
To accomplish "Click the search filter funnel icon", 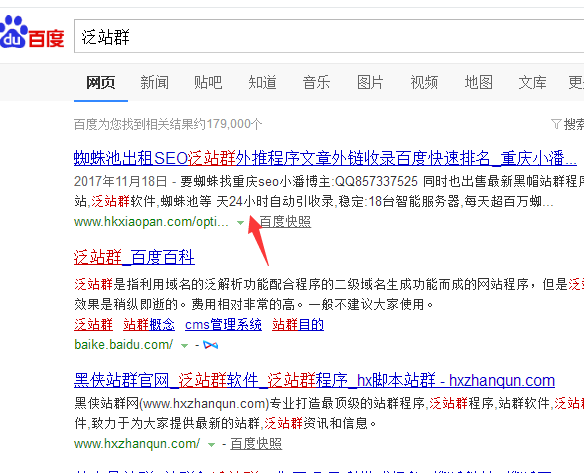I will tap(556, 124).
